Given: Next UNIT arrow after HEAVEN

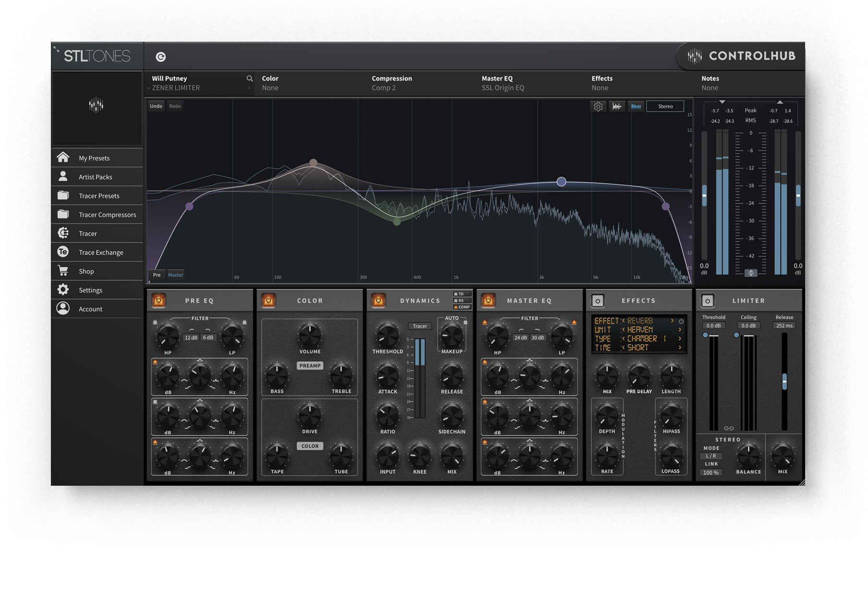Looking at the screenshot, I should [680, 330].
